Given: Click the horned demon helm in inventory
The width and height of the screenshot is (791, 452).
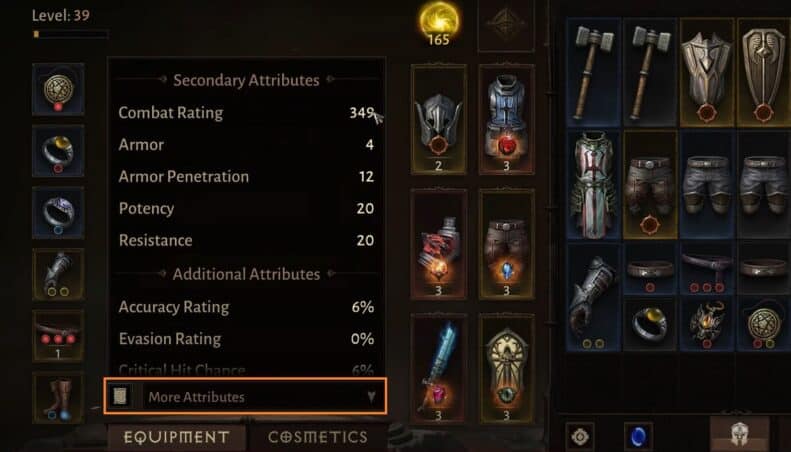Looking at the screenshot, I should (x=707, y=323).
